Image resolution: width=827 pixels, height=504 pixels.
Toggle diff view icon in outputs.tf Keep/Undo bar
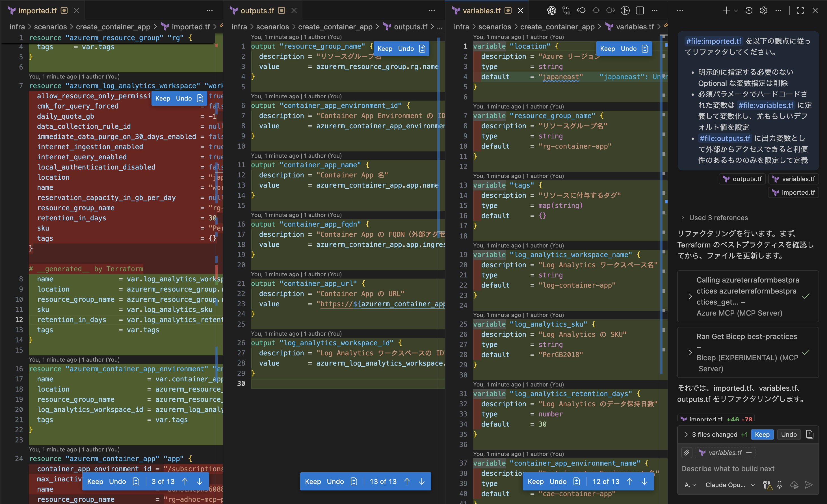[354, 481]
